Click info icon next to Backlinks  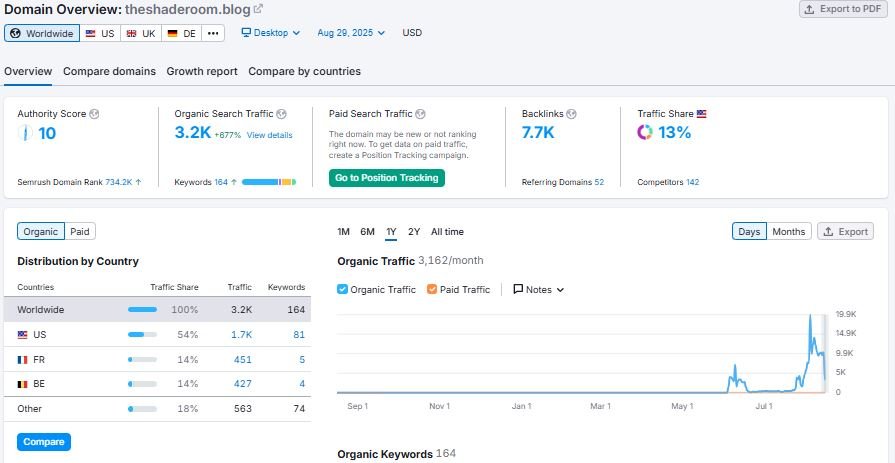(574, 114)
